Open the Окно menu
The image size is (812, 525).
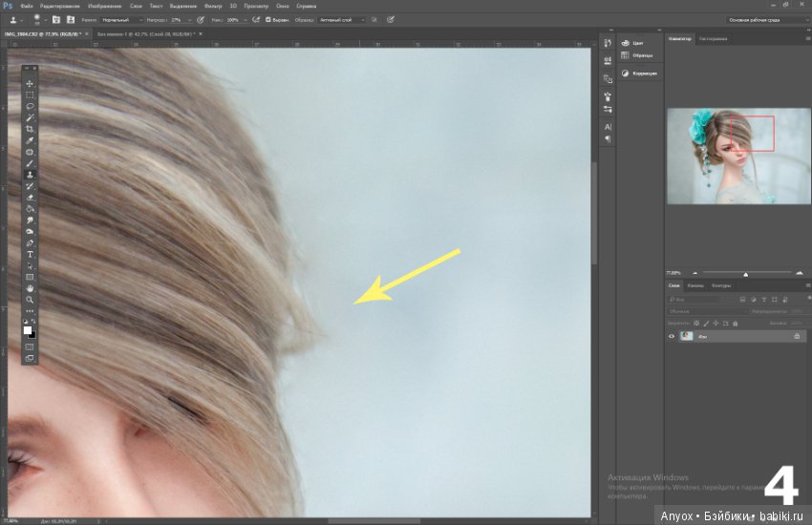[283, 7]
